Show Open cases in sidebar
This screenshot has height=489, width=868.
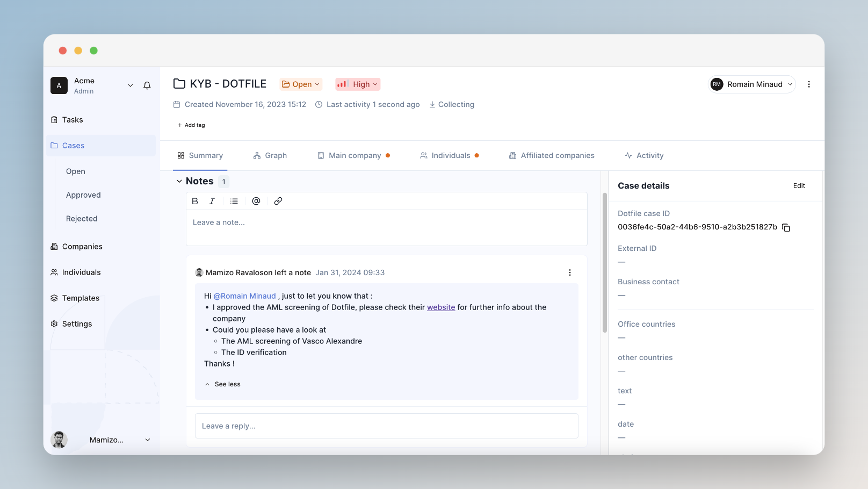coord(76,171)
